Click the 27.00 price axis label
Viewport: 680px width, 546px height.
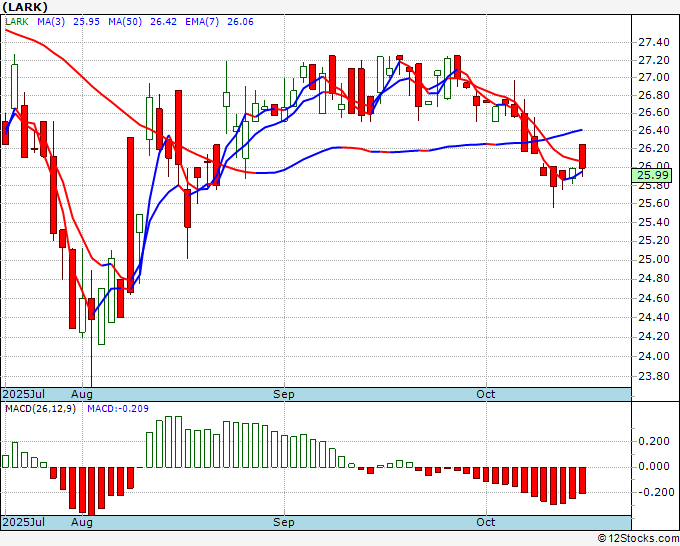point(654,78)
